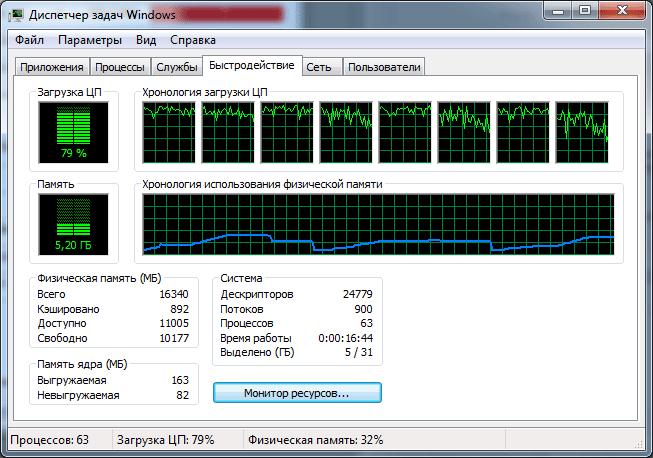Select the Быстродействие tab

pos(252,65)
